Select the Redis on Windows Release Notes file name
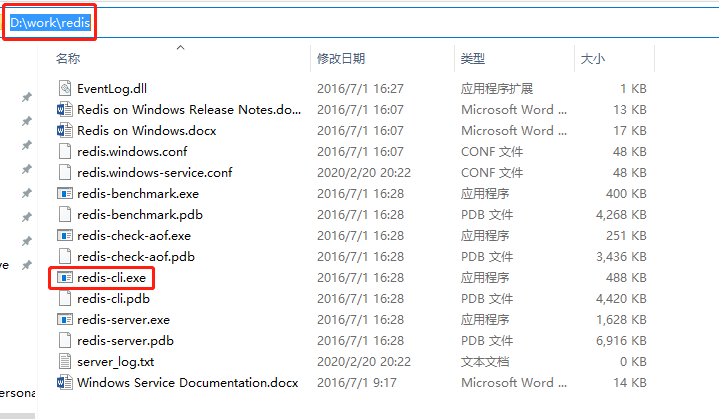Image resolution: width=719 pixels, height=419 pixels. [x=189, y=110]
